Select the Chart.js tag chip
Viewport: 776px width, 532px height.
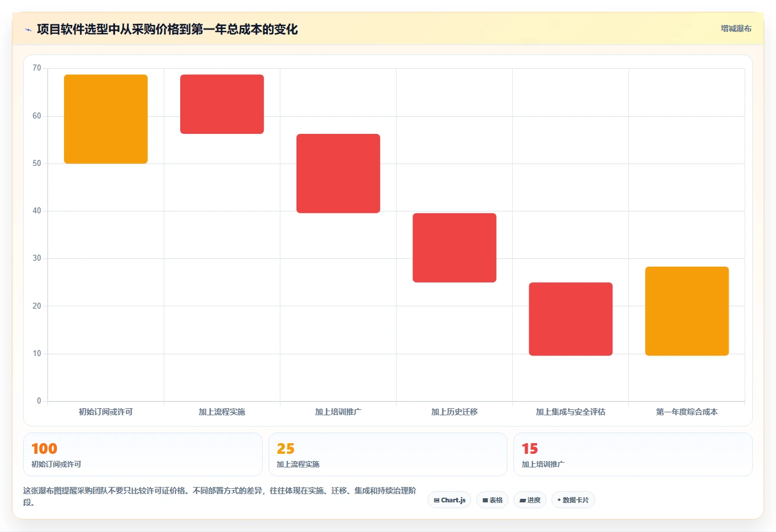tap(449, 500)
